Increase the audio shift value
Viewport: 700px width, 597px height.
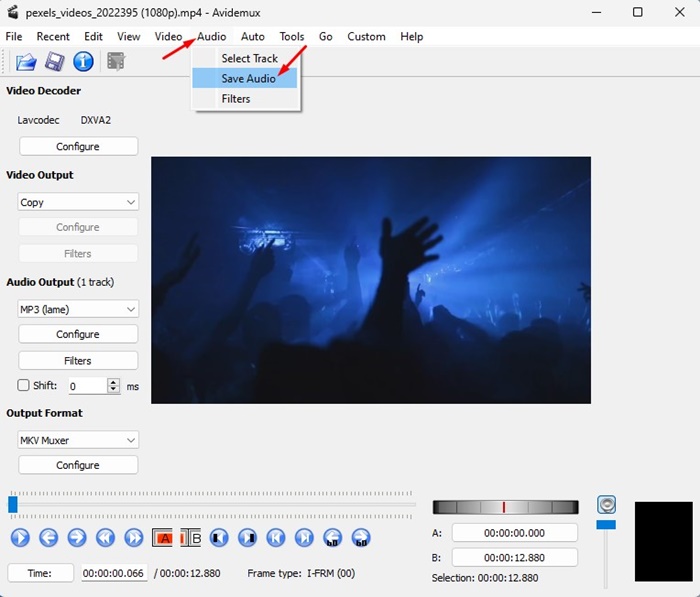pyautogui.click(x=114, y=382)
